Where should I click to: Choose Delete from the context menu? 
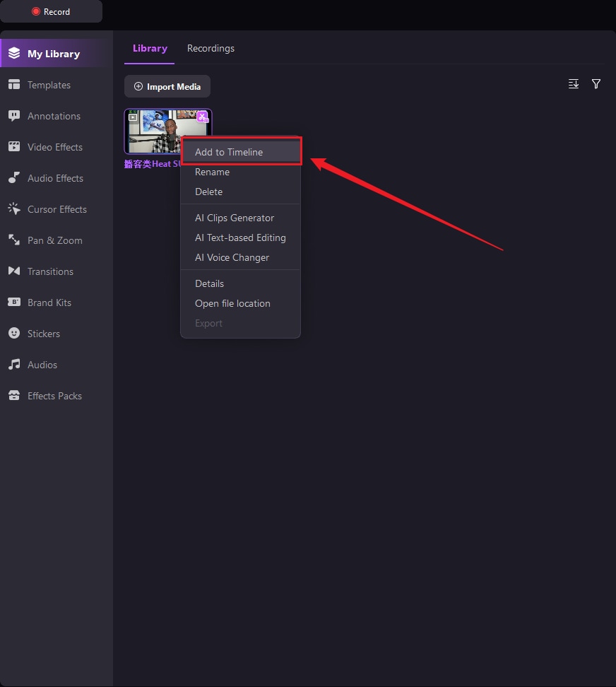(241, 192)
